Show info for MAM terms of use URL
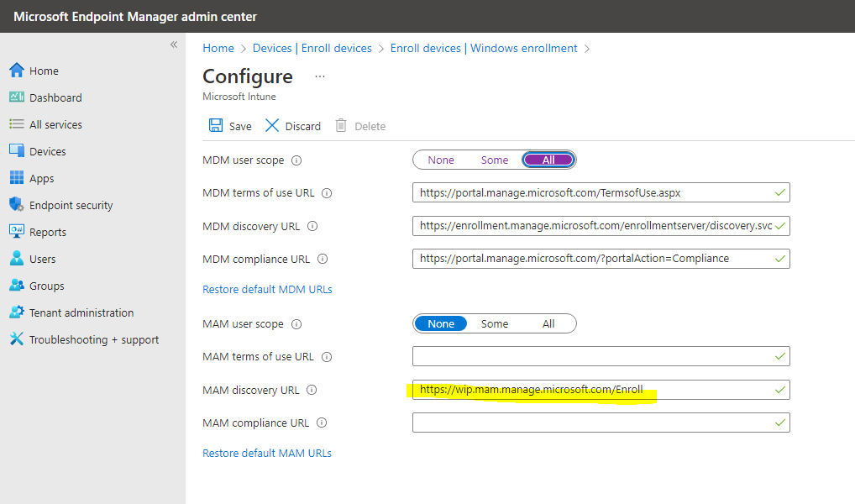This screenshot has width=855, height=504. (327, 357)
